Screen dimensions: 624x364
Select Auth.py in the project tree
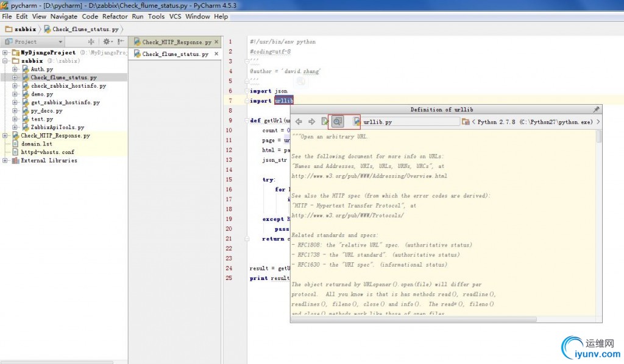(42, 69)
